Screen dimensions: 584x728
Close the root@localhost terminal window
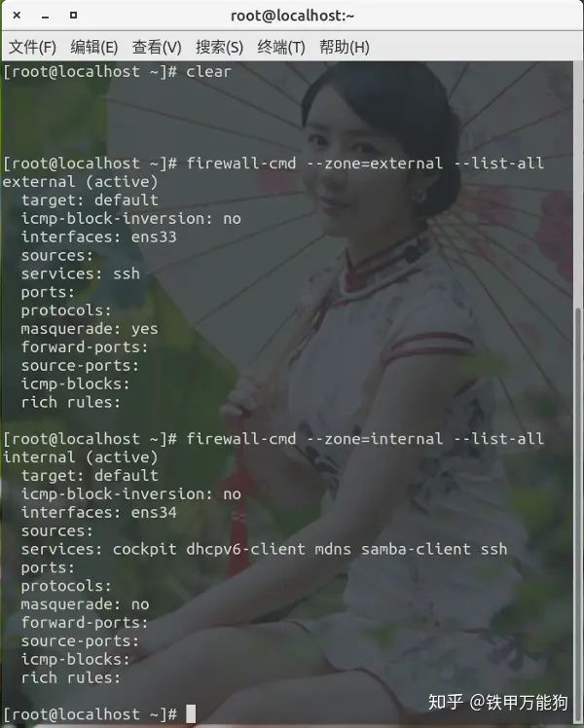(x=17, y=16)
